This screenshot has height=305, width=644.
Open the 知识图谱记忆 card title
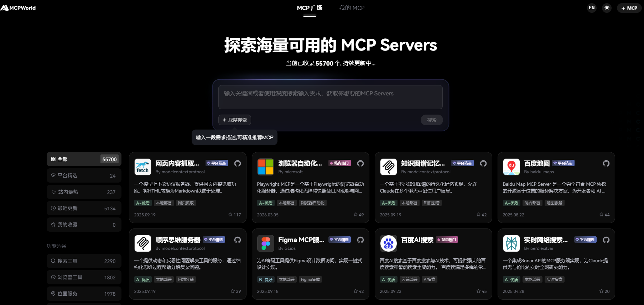[x=423, y=163]
